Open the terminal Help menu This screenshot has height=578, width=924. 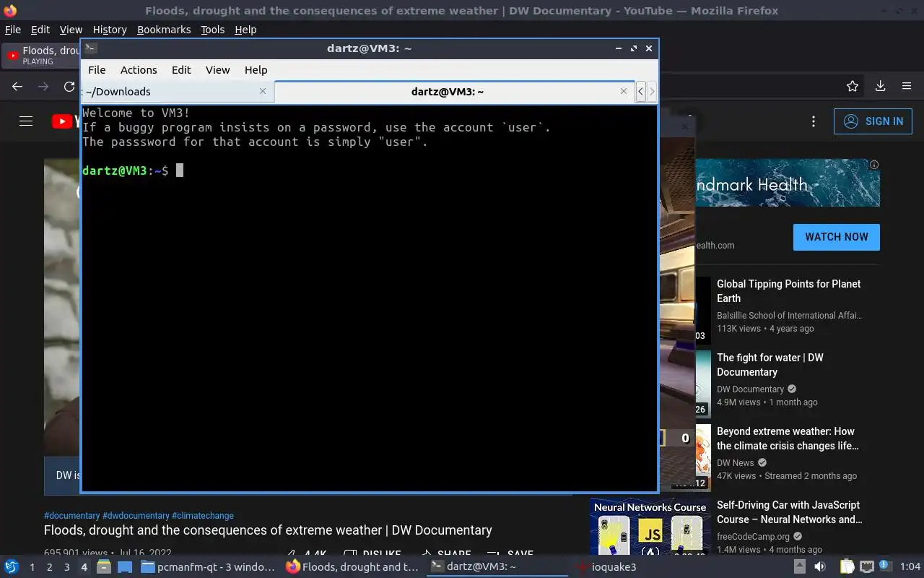pos(256,70)
